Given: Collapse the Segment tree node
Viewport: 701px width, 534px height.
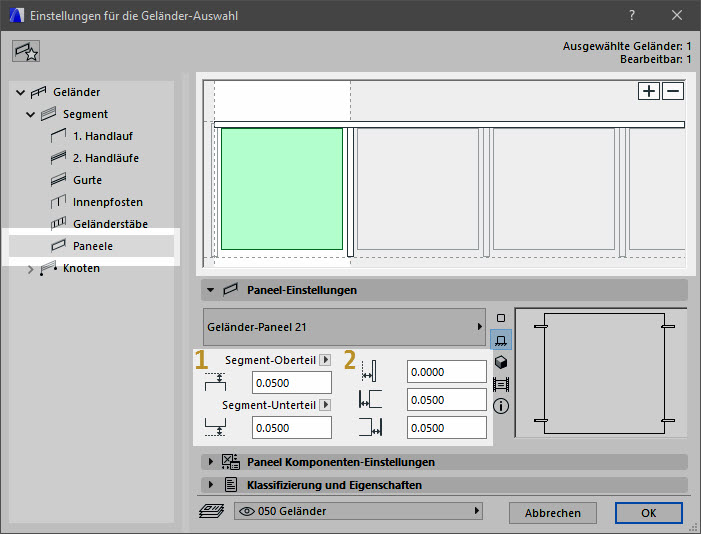Looking at the screenshot, I should pyautogui.click(x=30, y=114).
